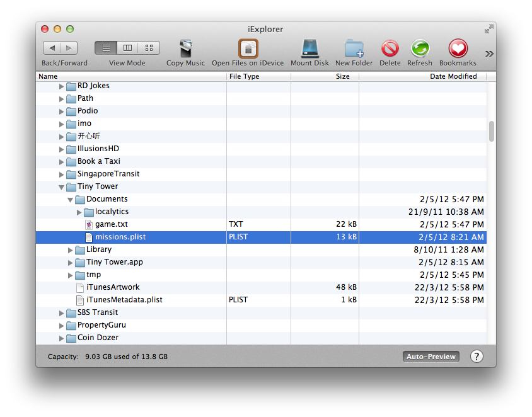The image size is (532, 417).
Task: Sort by the Size column header
Action: pos(325,76)
